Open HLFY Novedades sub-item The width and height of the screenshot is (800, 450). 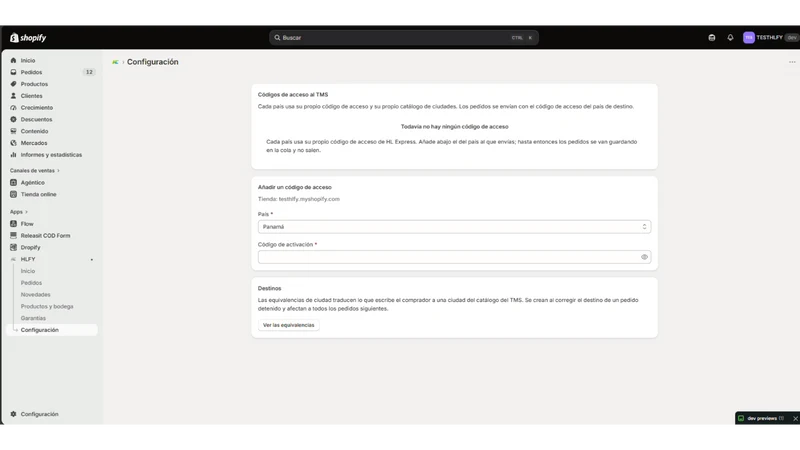(35, 294)
